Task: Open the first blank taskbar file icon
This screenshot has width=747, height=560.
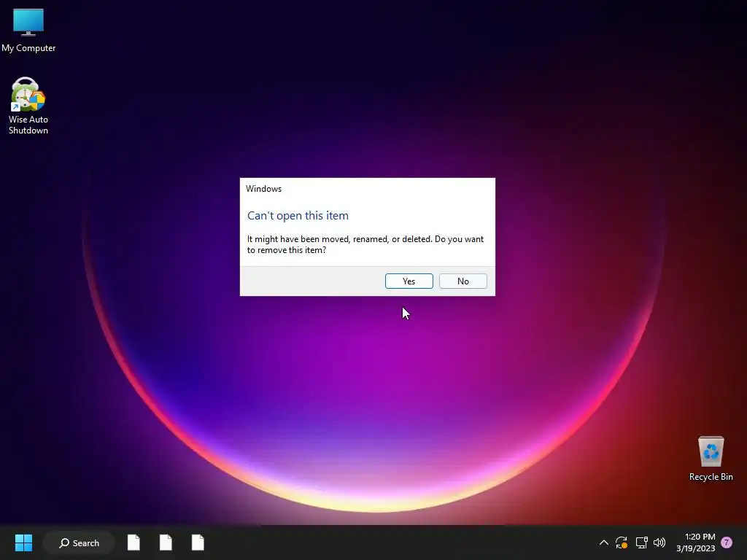Action: tap(133, 542)
